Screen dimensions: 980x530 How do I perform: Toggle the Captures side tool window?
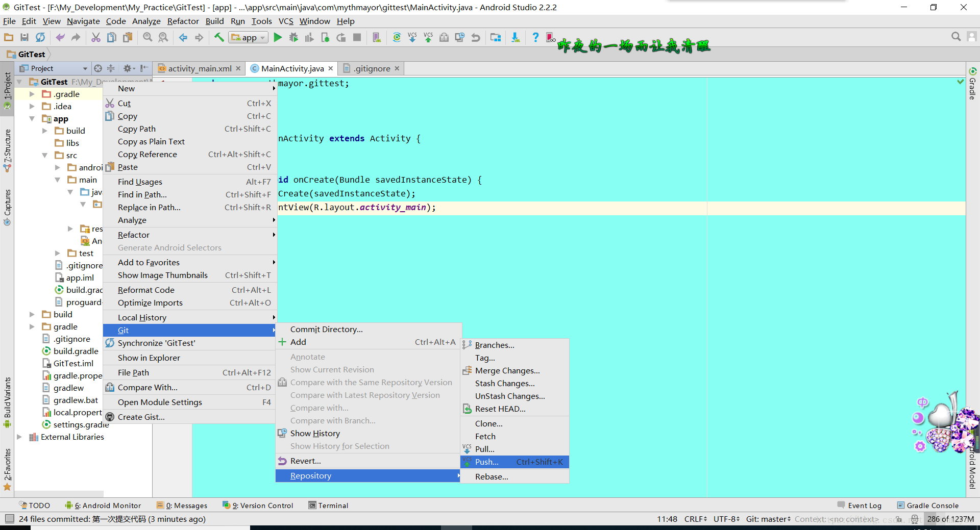point(7,207)
